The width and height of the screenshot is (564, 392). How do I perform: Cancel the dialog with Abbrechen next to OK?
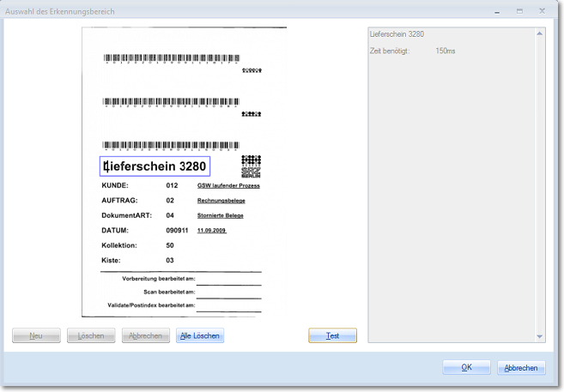[x=521, y=367]
